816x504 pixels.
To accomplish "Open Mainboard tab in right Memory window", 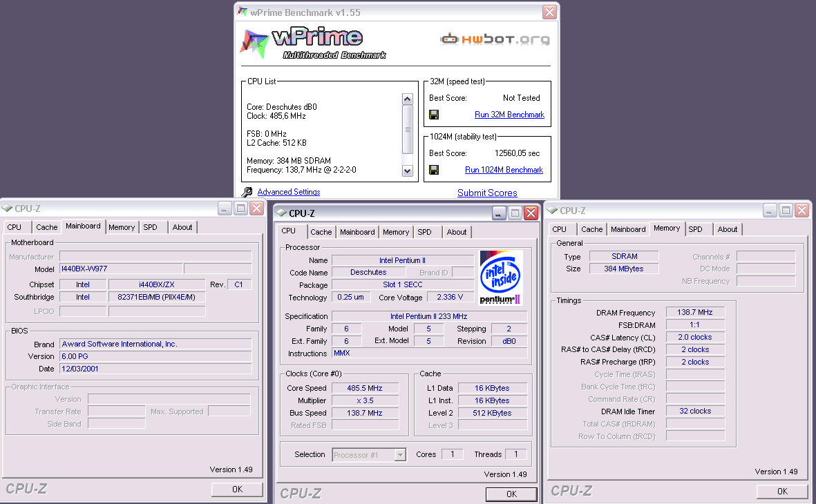I will coord(628,229).
